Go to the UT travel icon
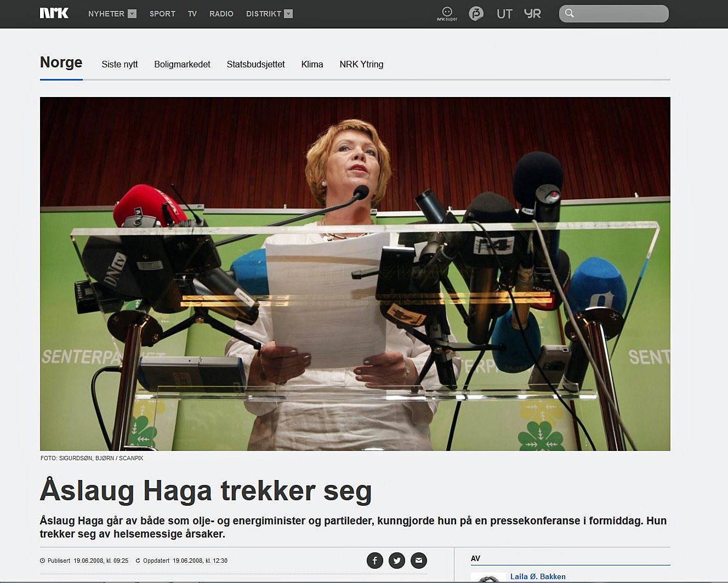The width and height of the screenshot is (728, 583). (x=504, y=14)
